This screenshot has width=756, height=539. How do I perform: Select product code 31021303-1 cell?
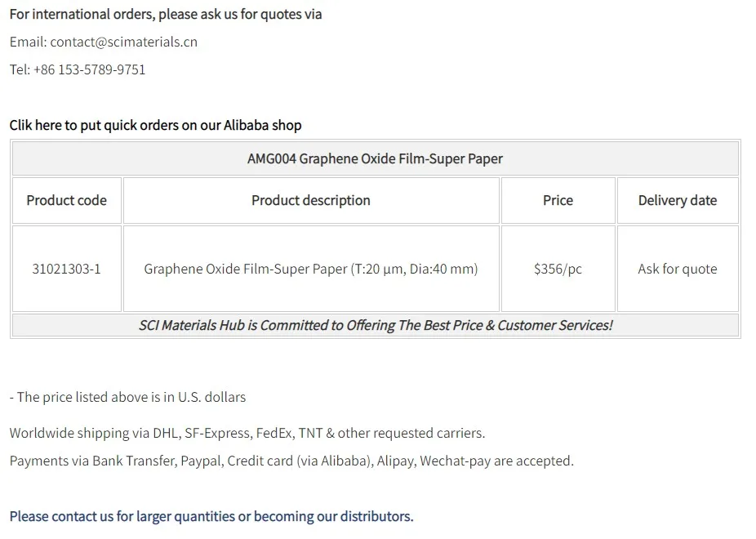(67, 269)
